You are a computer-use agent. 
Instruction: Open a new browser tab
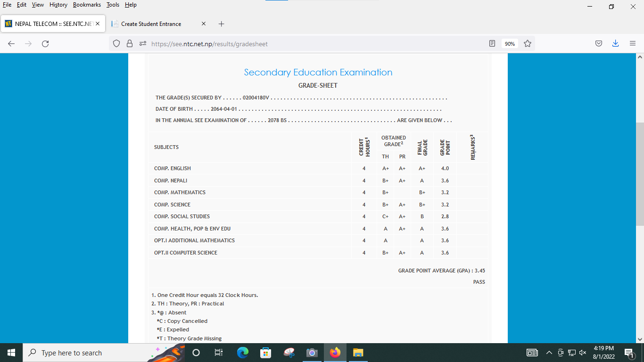coord(222,24)
